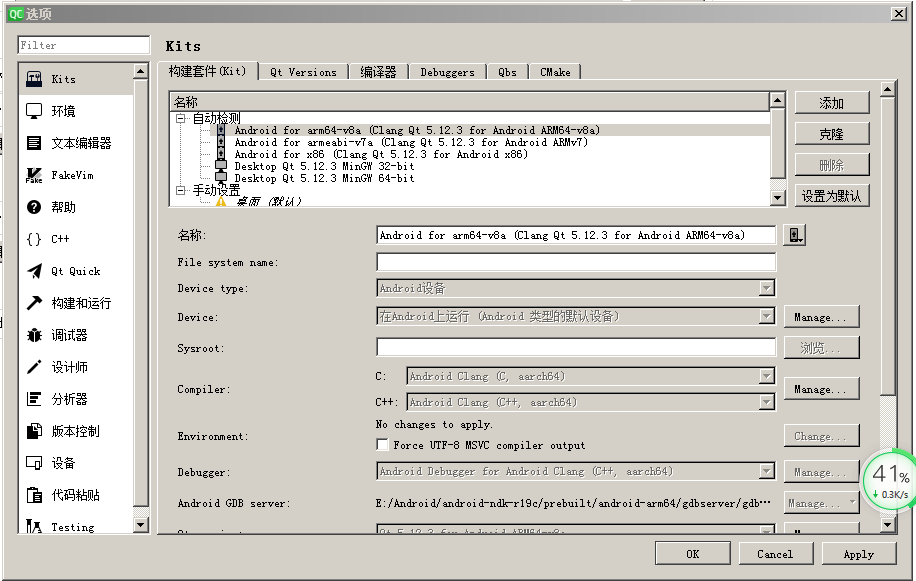
Task: Click the OK button
Action: pos(693,554)
